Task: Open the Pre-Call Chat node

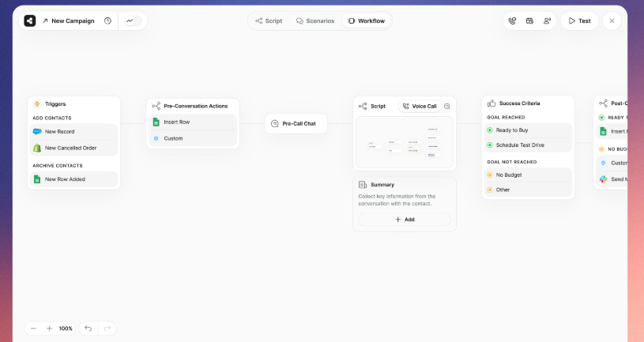Action: (296, 123)
